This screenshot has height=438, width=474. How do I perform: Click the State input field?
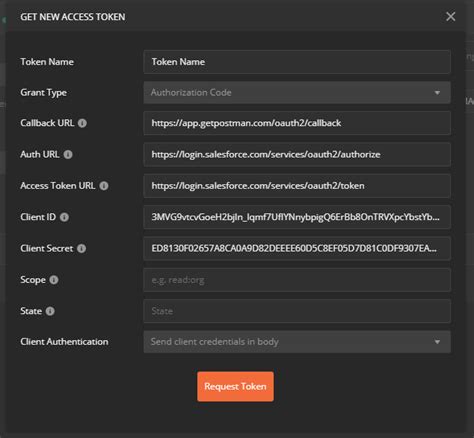297,311
